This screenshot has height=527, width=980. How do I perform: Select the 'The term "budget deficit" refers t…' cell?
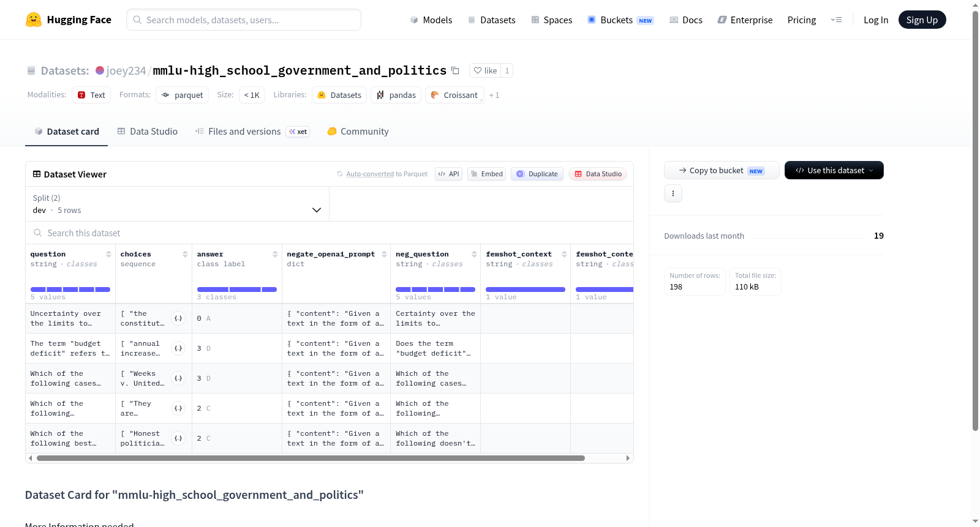point(70,348)
